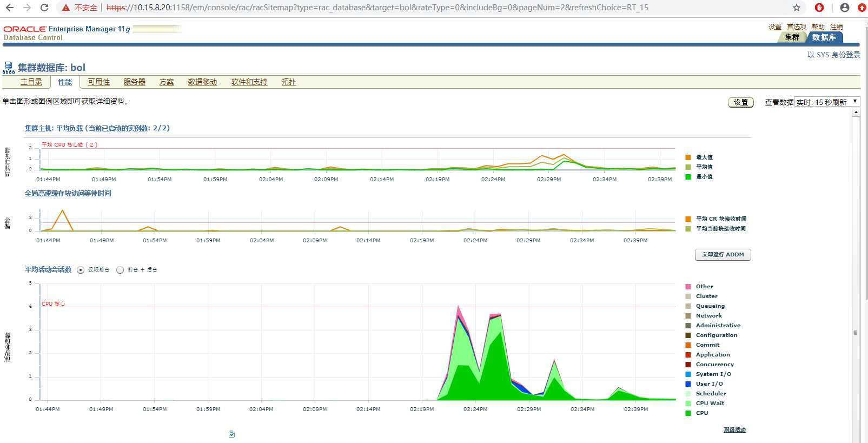Click Administrative legend swatch
The image size is (868, 443).
pyautogui.click(x=688, y=326)
